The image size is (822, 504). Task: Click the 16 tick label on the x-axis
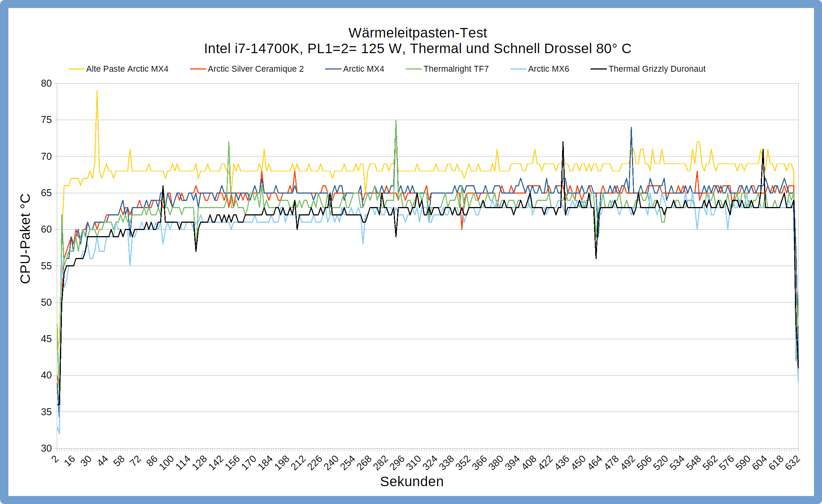pos(70,461)
